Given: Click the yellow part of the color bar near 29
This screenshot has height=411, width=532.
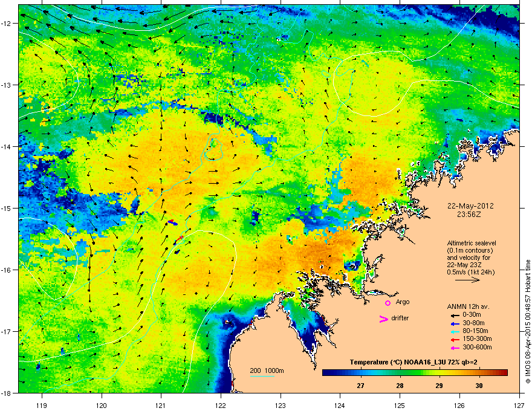Looking at the screenshot, I should tap(440, 373).
